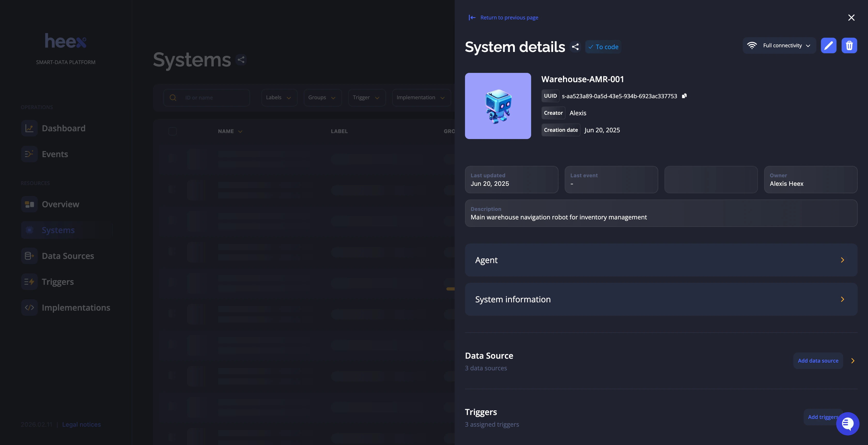This screenshot has width=868, height=445.
Task: Toggle the select-all checkbox in the table header
Action: click(x=173, y=131)
